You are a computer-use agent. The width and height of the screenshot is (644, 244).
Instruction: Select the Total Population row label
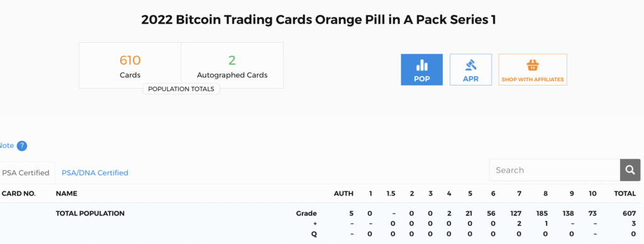coord(90,214)
